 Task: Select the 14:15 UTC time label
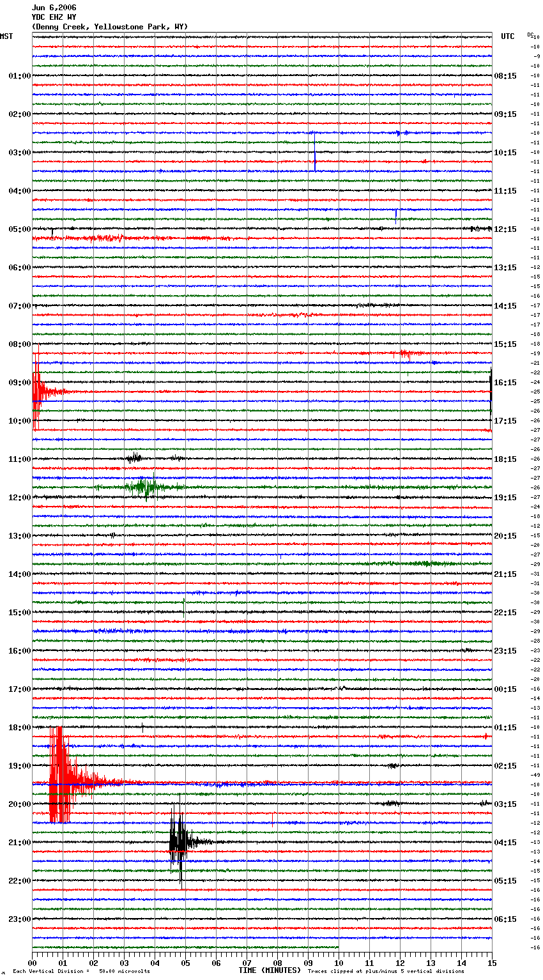(505, 306)
